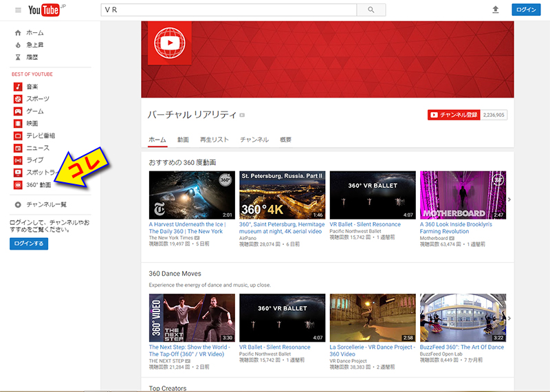Click the スポーツ ball icon
Viewport: 550px width, 392px height.
pos(18,99)
